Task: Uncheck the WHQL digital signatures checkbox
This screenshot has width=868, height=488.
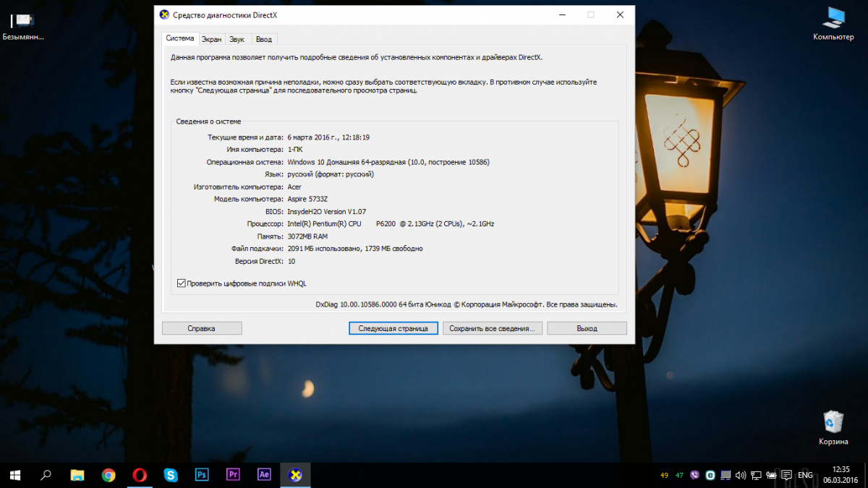Action: pyautogui.click(x=182, y=283)
